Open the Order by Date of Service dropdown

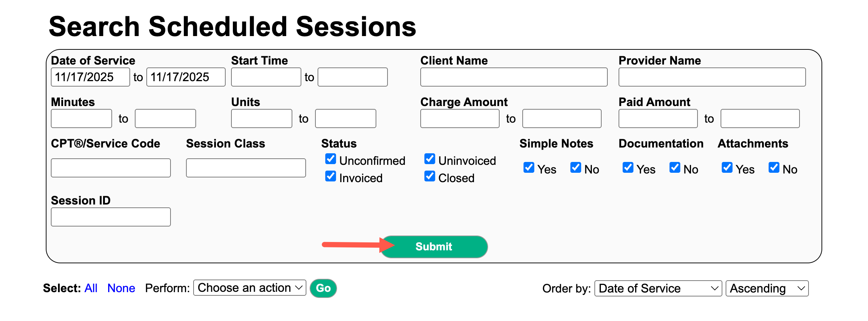pos(657,289)
